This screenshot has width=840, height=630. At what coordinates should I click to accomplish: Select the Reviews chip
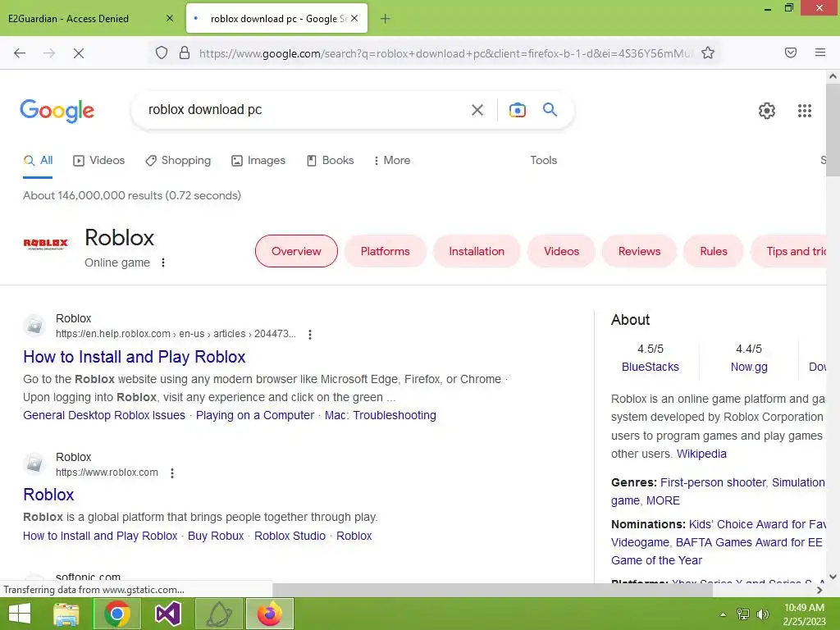[639, 251]
